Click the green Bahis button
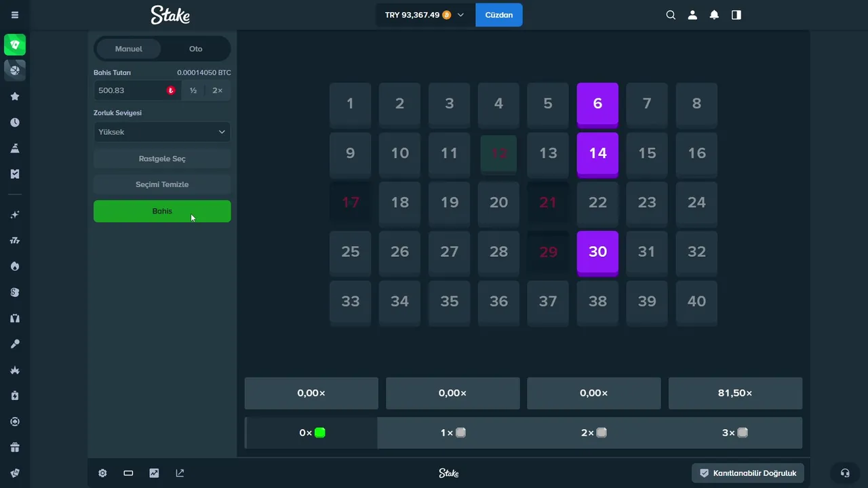The image size is (868, 488). coord(162,211)
